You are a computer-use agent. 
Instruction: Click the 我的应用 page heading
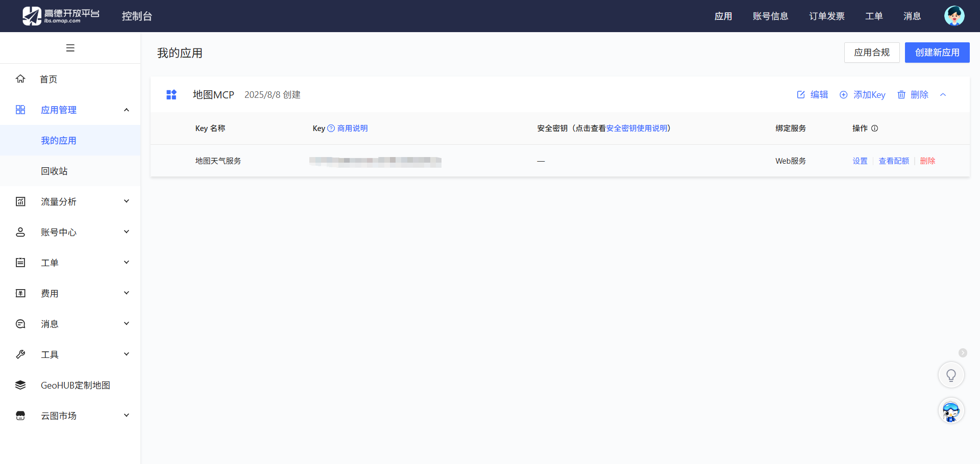[x=180, y=53]
